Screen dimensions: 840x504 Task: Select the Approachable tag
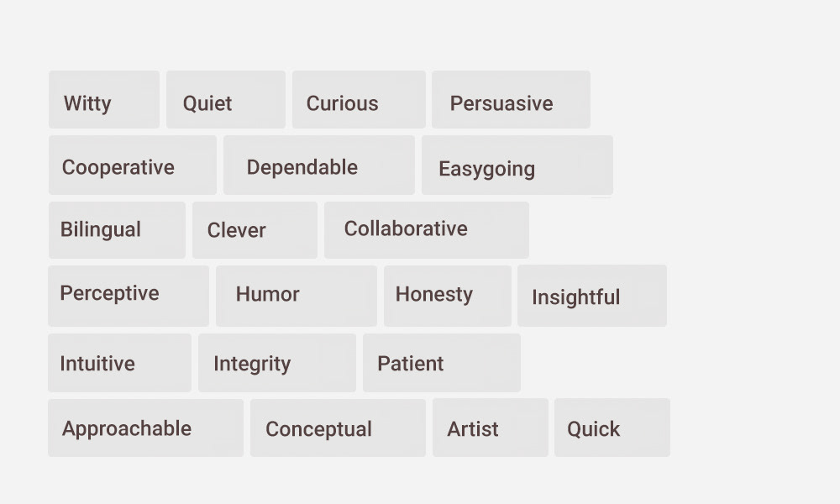(x=145, y=428)
